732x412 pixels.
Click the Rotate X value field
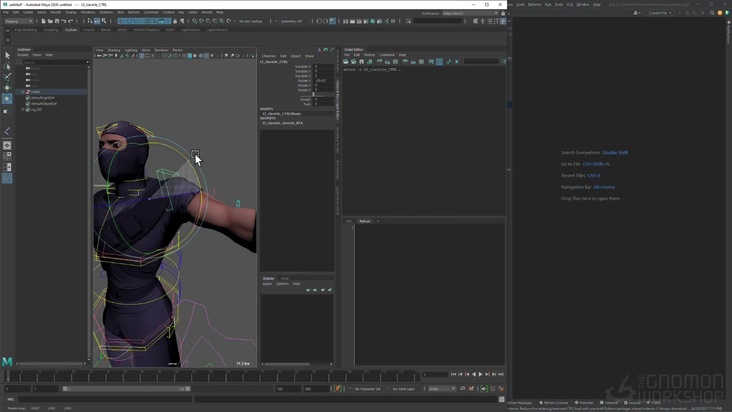tap(322, 80)
